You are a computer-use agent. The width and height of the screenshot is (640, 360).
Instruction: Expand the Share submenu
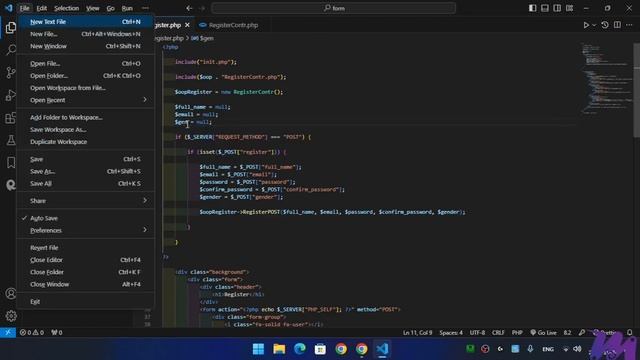[86, 201]
